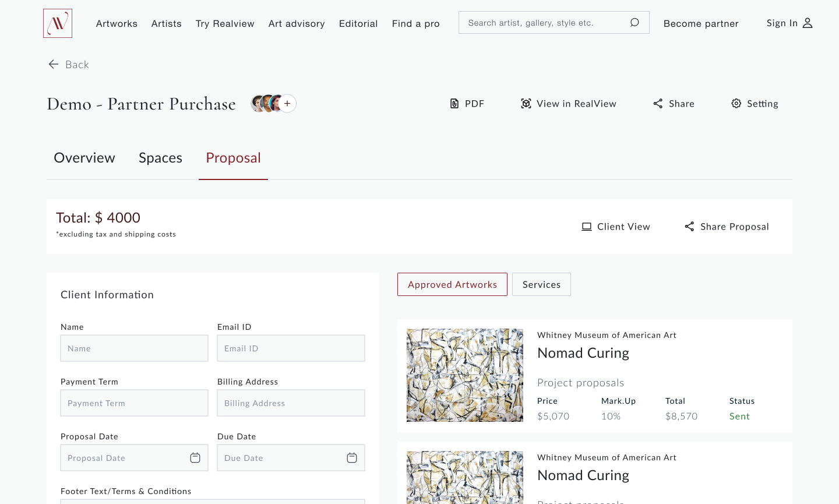
Task: Click the Name input field
Action: 134,348
